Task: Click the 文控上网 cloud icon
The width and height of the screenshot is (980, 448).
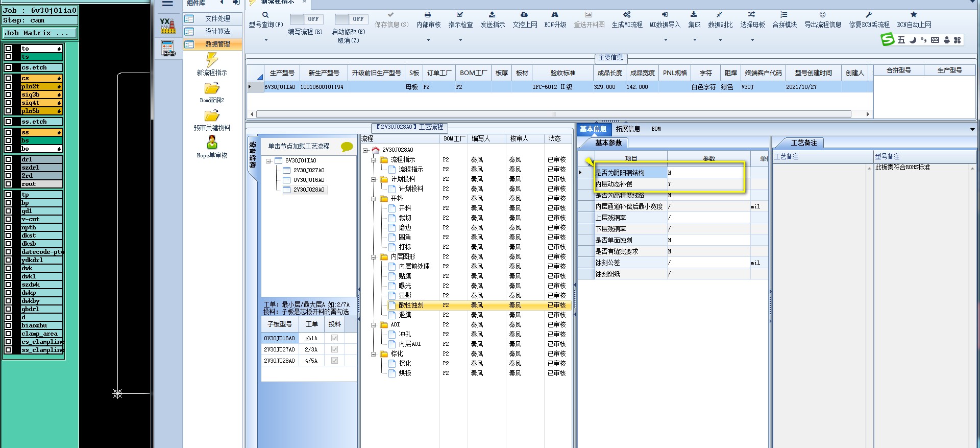Action: 524,15
